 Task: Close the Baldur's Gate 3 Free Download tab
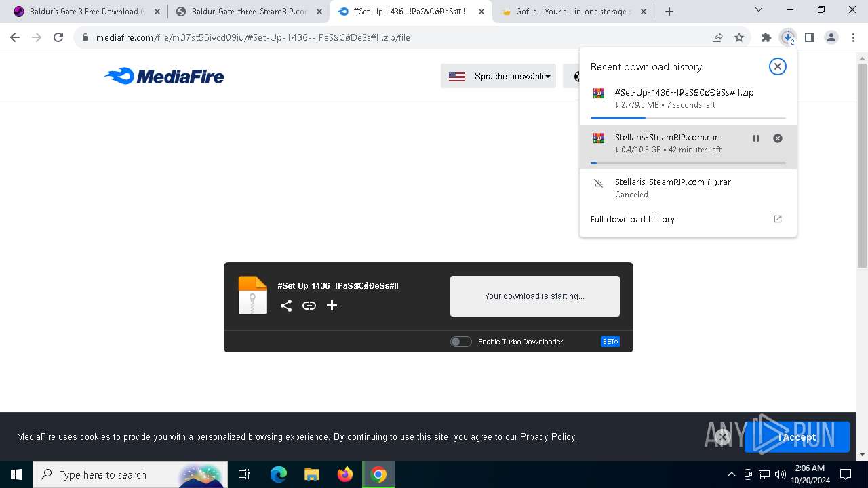(157, 12)
